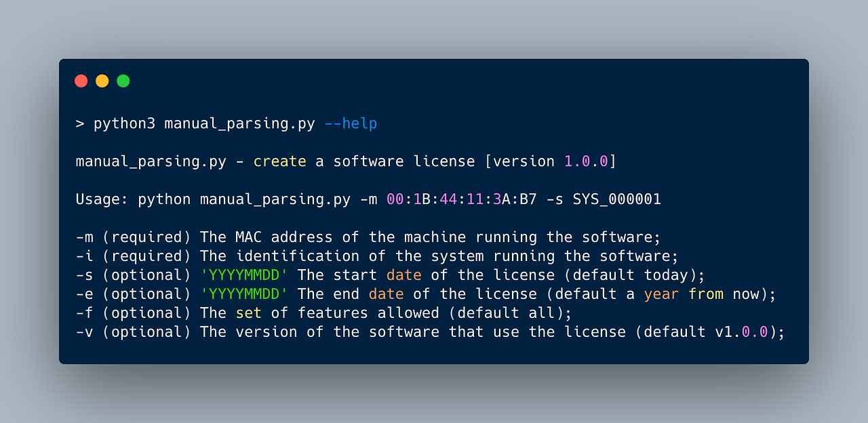Click the version number 1.0.0
The image size is (868, 423).
pyautogui.click(x=587, y=161)
